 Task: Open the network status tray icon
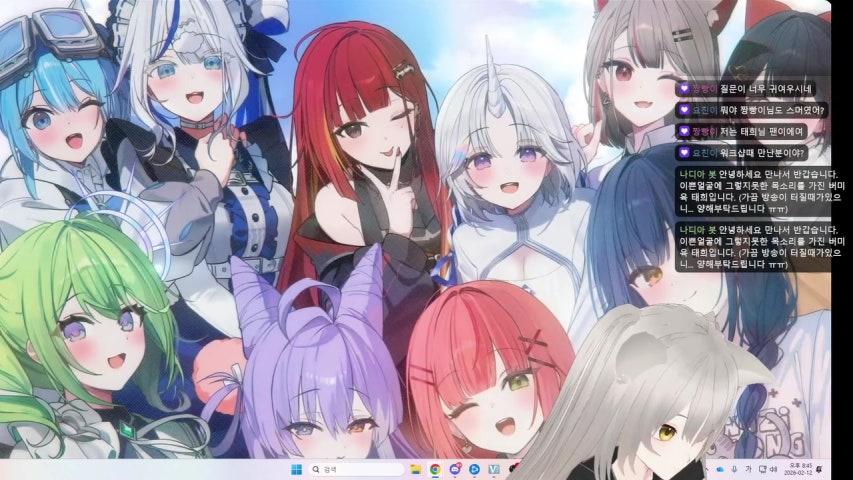761,468
